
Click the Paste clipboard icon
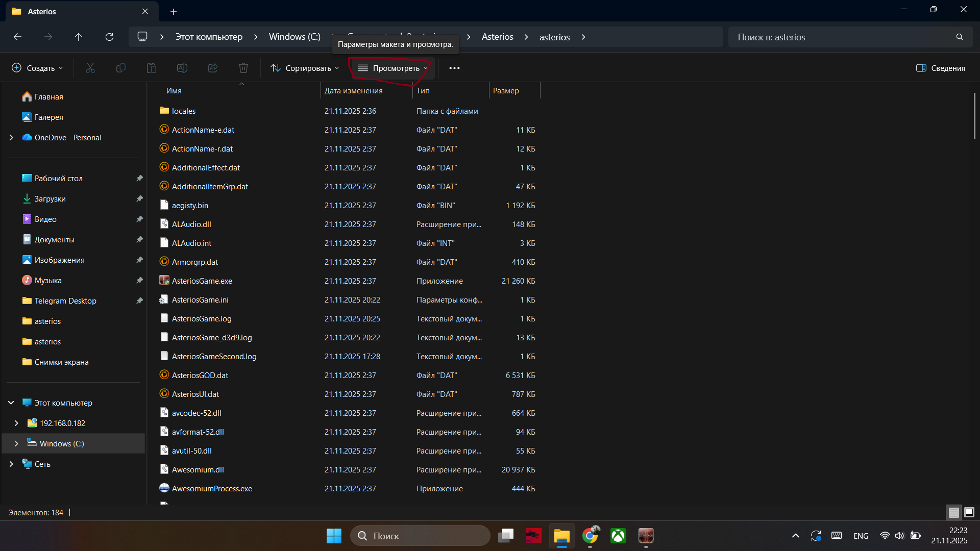[152, 68]
